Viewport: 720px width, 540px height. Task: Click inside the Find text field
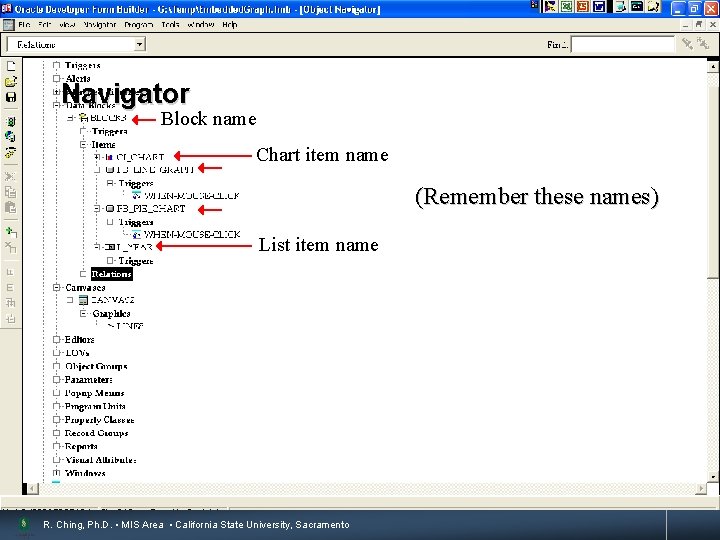click(623, 45)
